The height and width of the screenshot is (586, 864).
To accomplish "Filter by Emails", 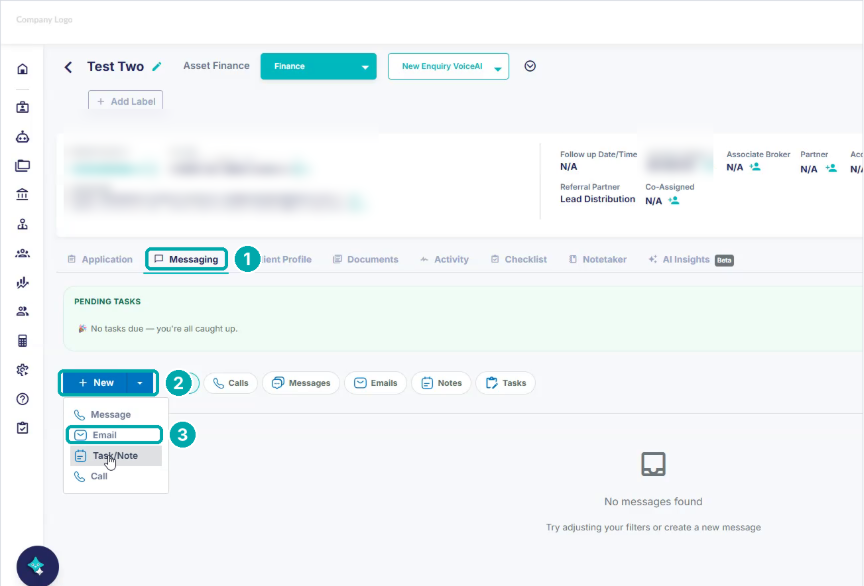I will click(x=375, y=383).
